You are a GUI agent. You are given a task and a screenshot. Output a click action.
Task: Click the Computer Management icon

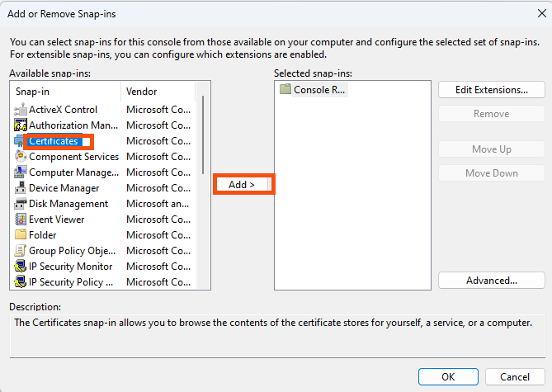(21, 172)
